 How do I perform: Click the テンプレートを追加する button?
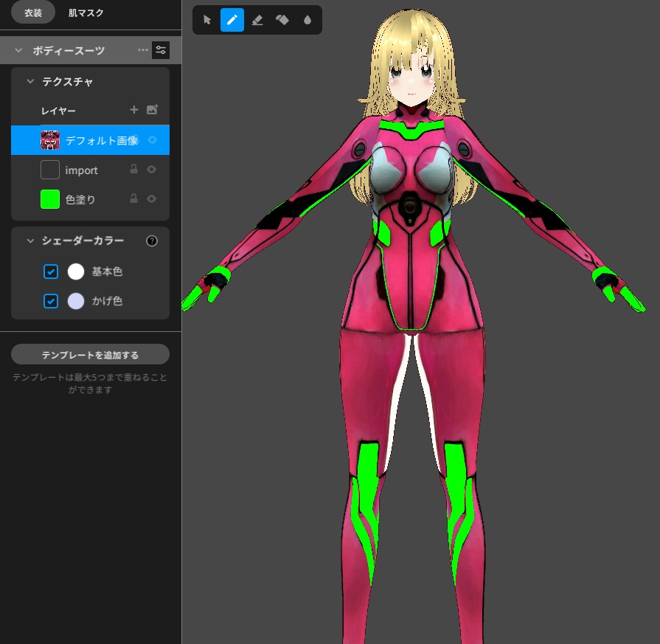[90, 355]
